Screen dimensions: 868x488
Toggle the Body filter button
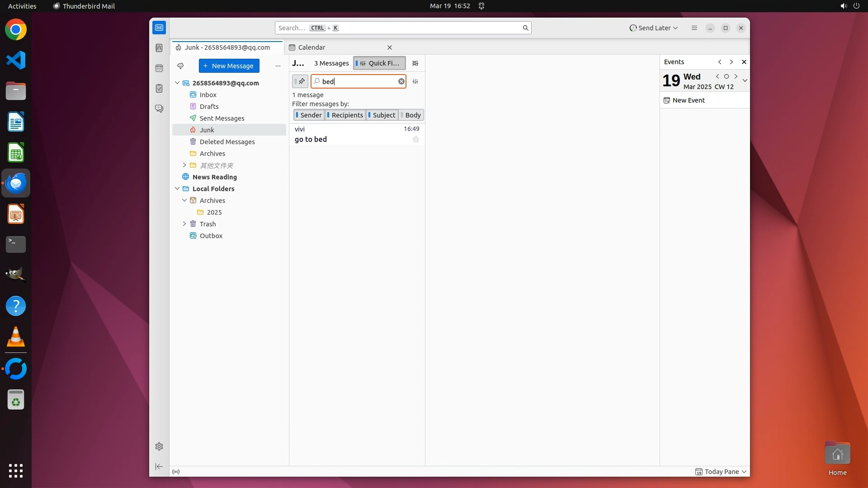[x=411, y=115]
